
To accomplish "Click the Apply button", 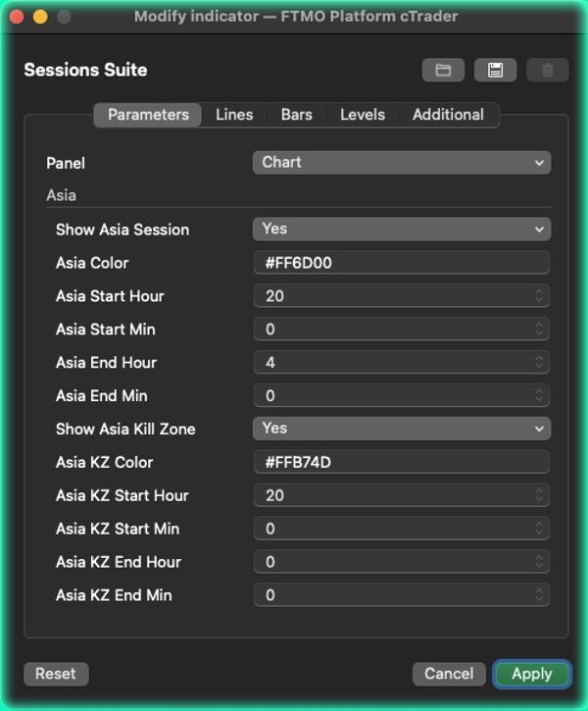I will (x=532, y=674).
